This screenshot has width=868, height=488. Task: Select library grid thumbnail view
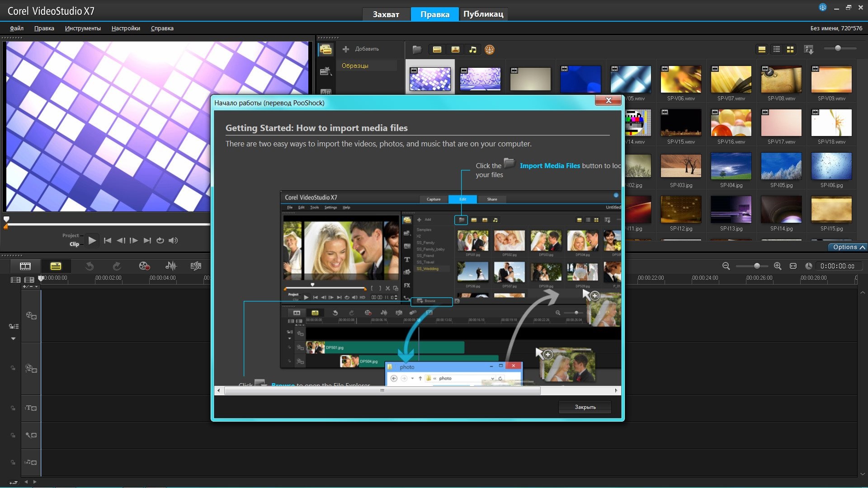[x=790, y=50]
